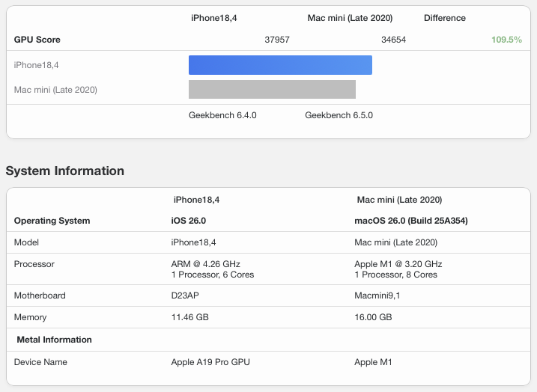This screenshot has width=537, height=392.
Task: Click the System Information heading
Action: 65,171
